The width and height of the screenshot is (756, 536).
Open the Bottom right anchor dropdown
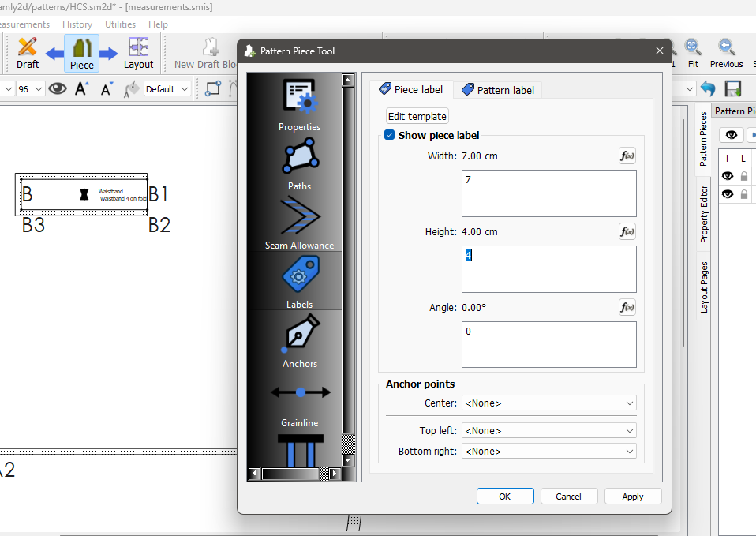click(548, 451)
